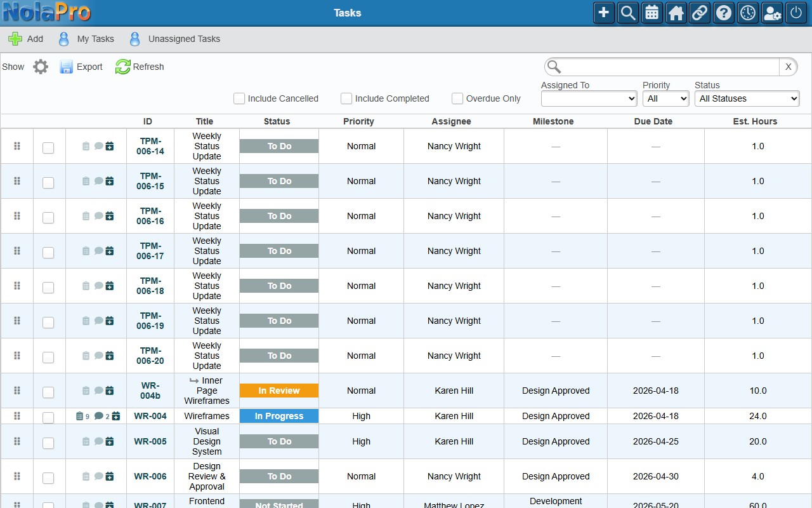The image size is (812, 508).
Task: Click the In Review status badge for WR-004b
Action: click(x=279, y=391)
